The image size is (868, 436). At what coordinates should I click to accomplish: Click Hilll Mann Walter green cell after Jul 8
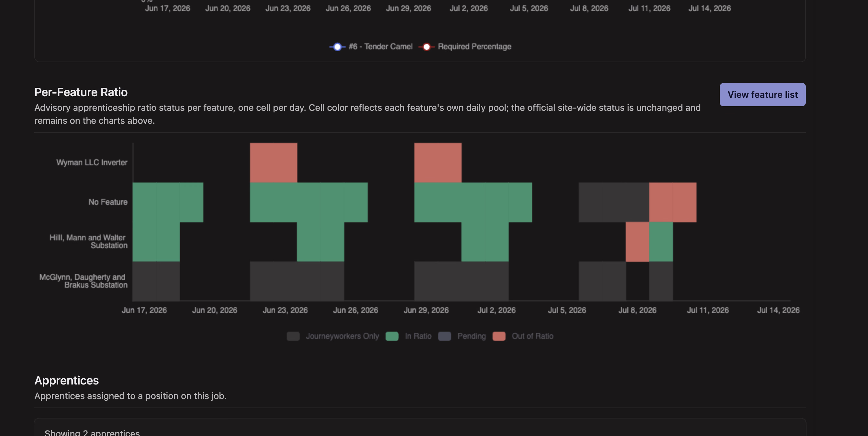tap(661, 242)
